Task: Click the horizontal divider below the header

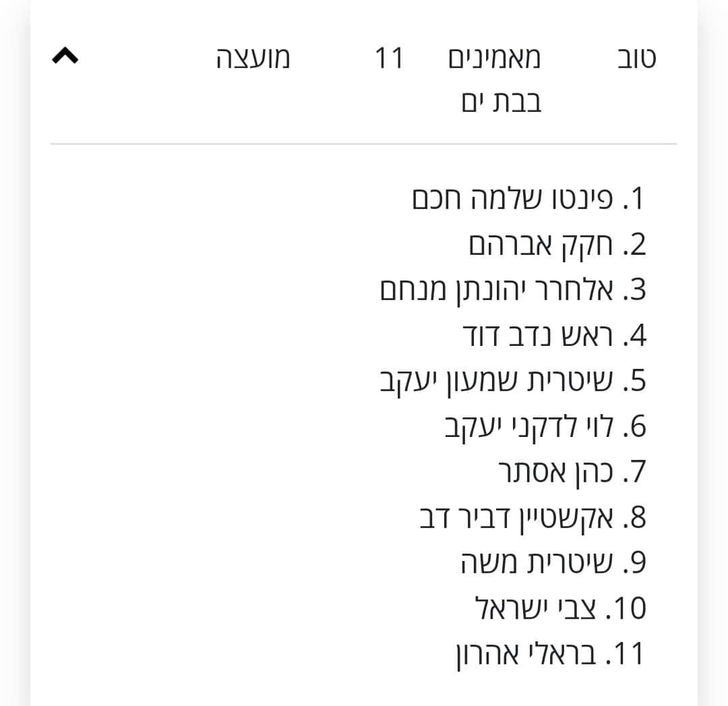Action: point(363,144)
